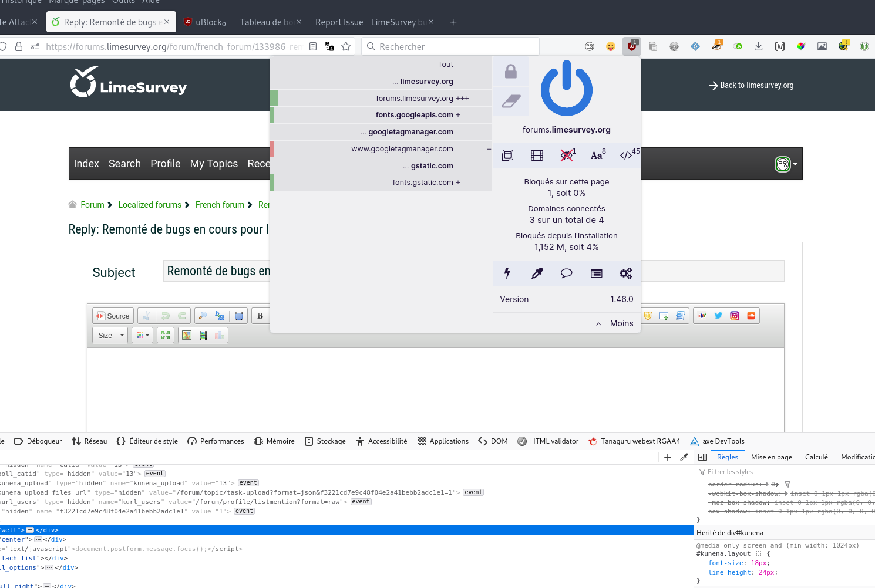Open the Size dropdown in editor

coord(110,336)
